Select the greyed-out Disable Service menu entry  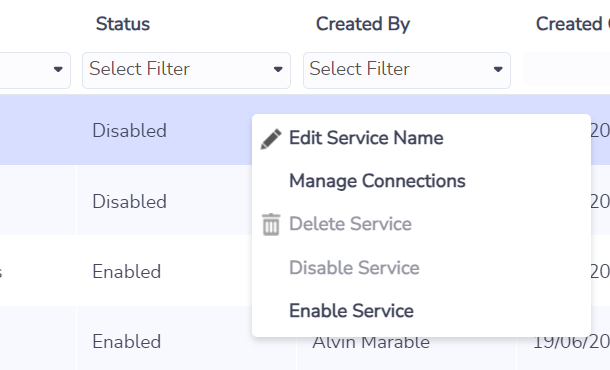354,268
